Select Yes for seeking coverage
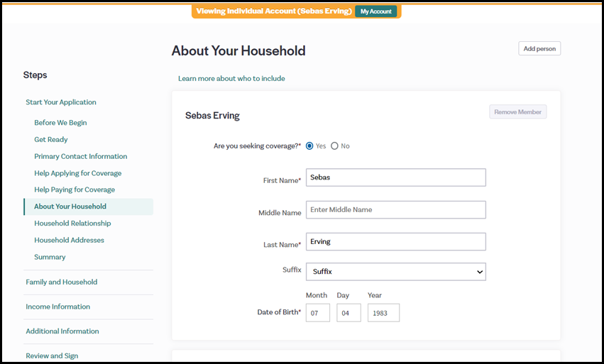The height and width of the screenshot is (364, 604). [x=309, y=146]
